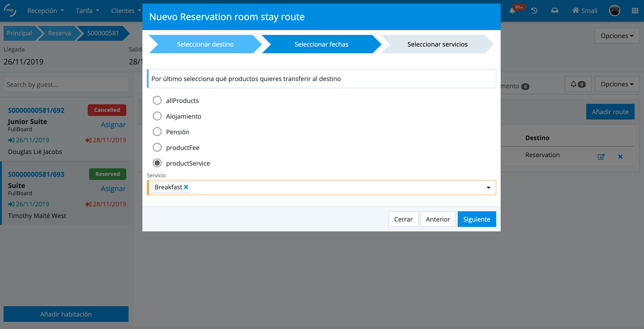Select the productService radio option
The width and height of the screenshot is (644, 329).
[x=157, y=163]
